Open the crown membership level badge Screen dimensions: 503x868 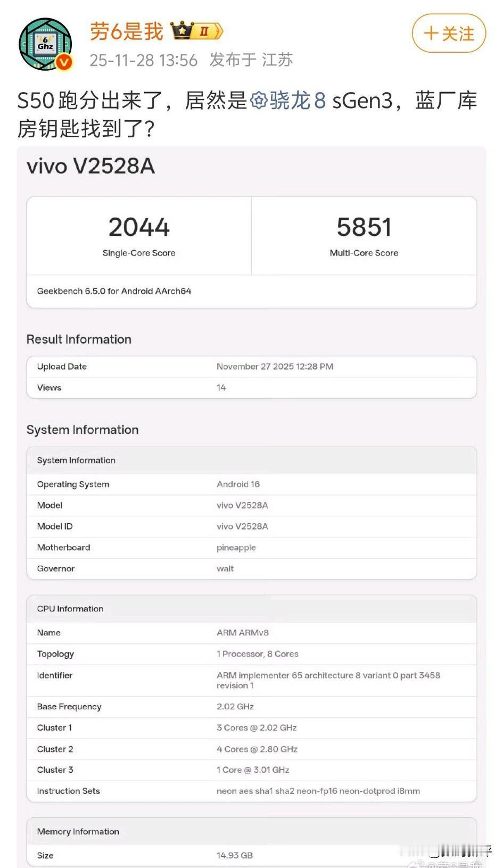pos(196,31)
